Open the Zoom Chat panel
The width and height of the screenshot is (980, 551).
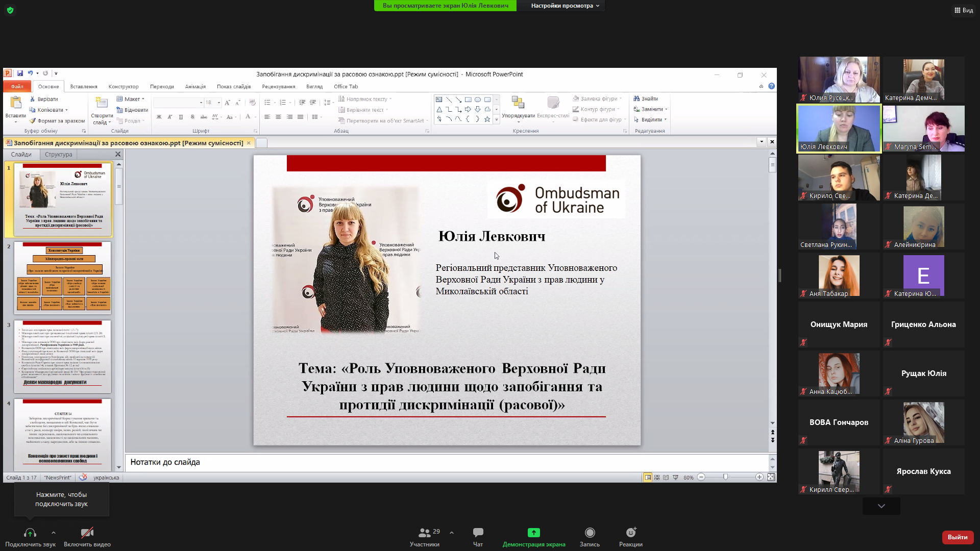click(478, 536)
